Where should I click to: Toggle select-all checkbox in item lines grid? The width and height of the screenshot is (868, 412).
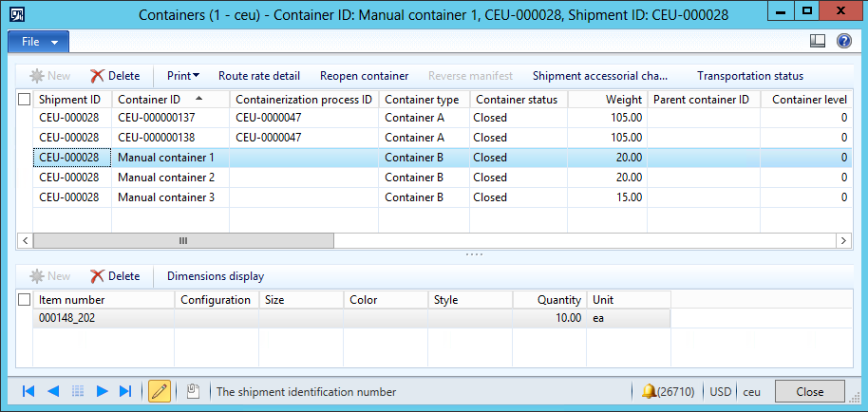25,300
